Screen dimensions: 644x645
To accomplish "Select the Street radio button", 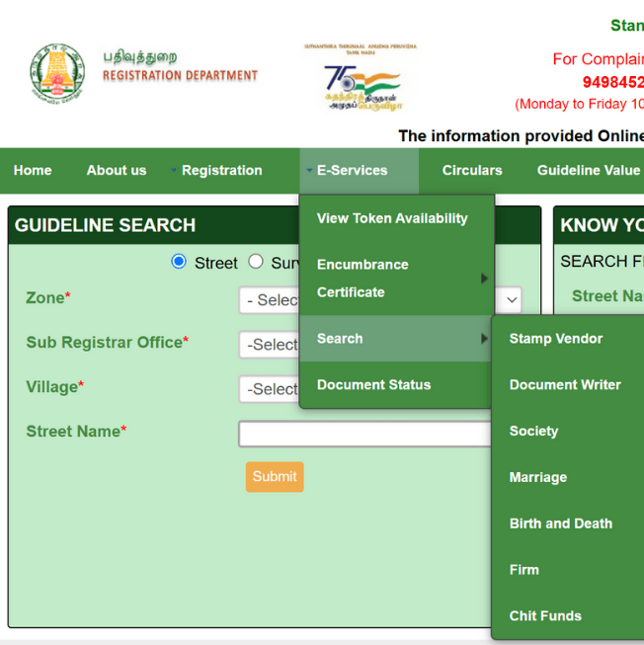I will [179, 262].
